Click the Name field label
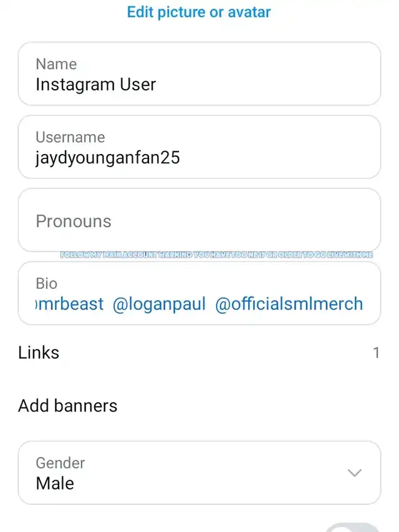The height and width of the screenshot is (532, 399). 56,64
